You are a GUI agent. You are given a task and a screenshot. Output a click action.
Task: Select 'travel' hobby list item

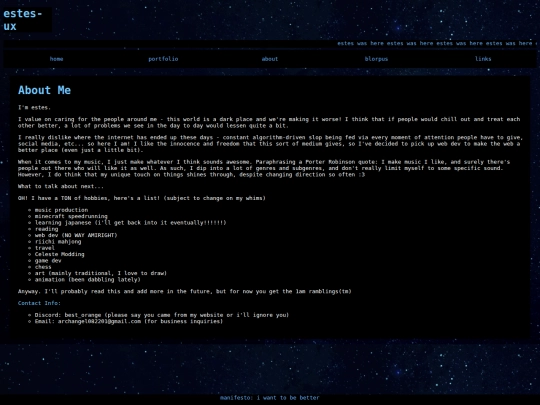tap(45, 248)
